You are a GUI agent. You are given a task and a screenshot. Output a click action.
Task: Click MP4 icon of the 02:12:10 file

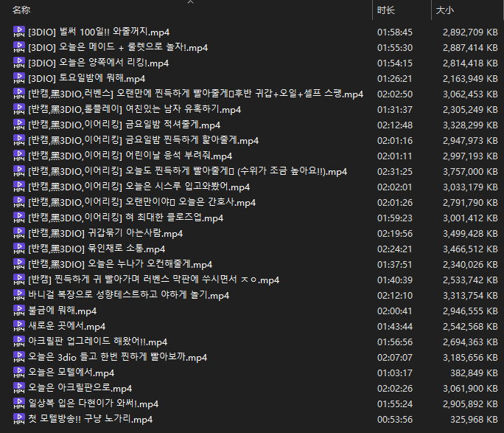click(x=19, y=295)
